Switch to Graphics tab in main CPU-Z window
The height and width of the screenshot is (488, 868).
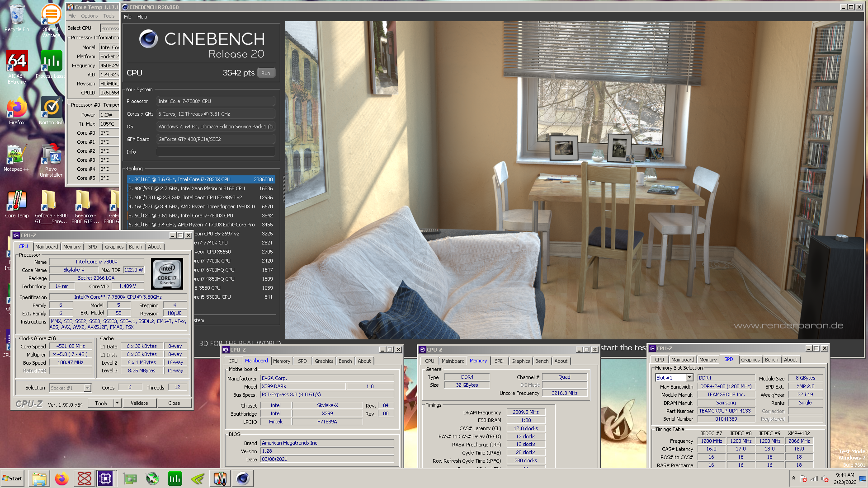[x=114, y=247]
